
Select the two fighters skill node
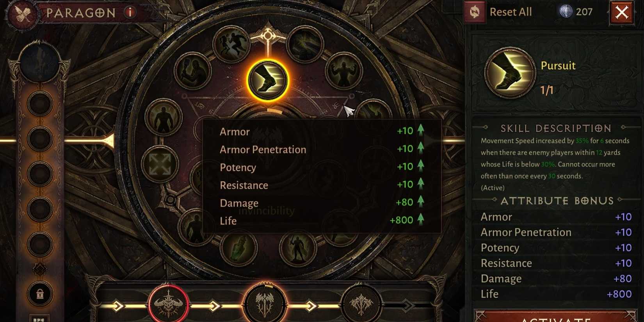pyautogui.click(x=192, y=71)
